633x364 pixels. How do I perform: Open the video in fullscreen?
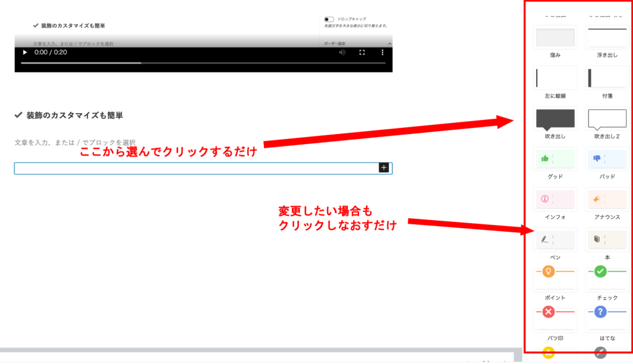362,53
